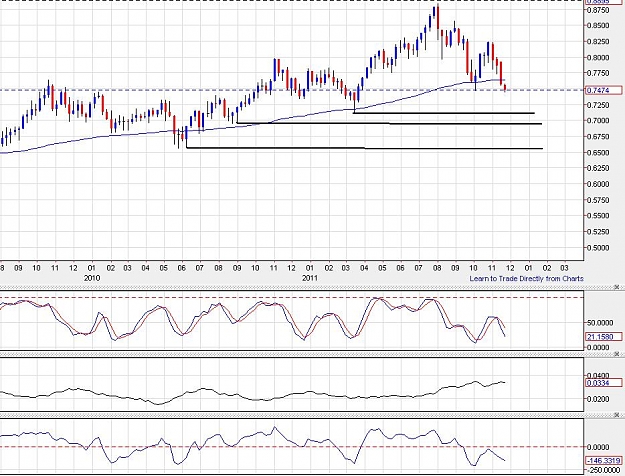The image size is (625, 476).
Task: Click the 2011 year label on time axis
Action: [310, 278]
